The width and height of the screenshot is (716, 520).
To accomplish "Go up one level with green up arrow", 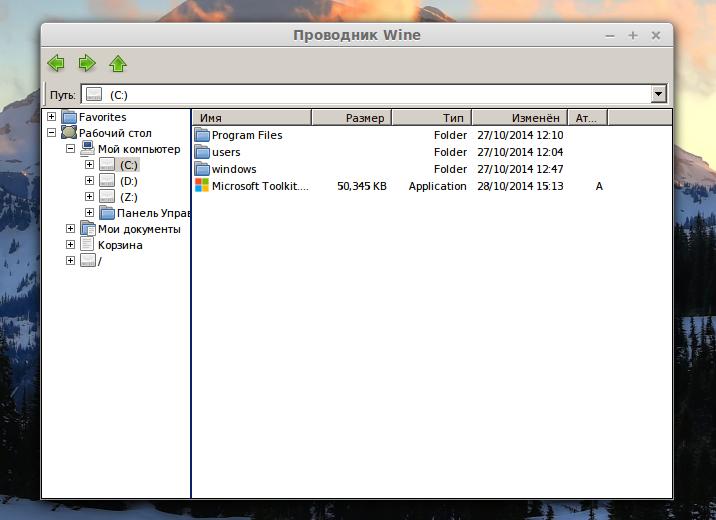I will click(x=118, y=63).
